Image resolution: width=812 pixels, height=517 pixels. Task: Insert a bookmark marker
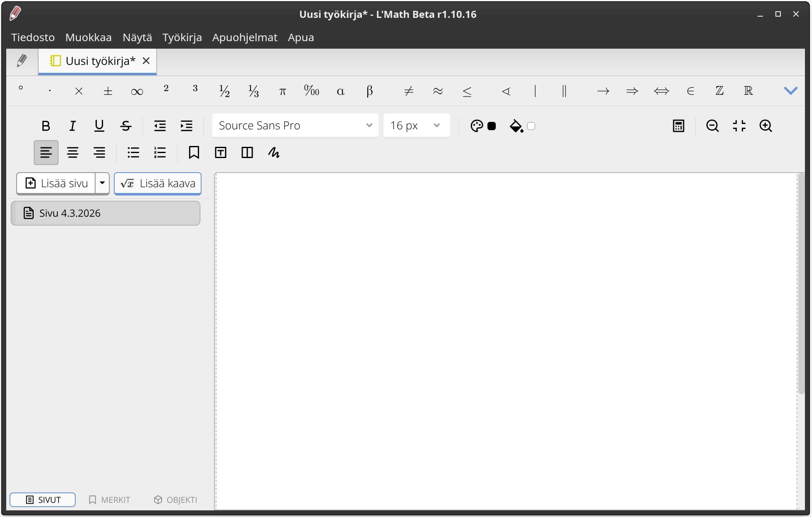194,153
